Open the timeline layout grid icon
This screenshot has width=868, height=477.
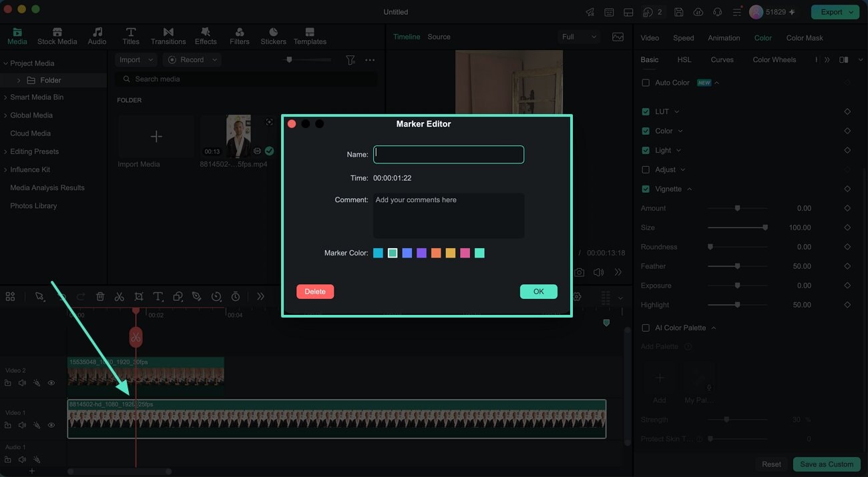(x=10, y=296)
